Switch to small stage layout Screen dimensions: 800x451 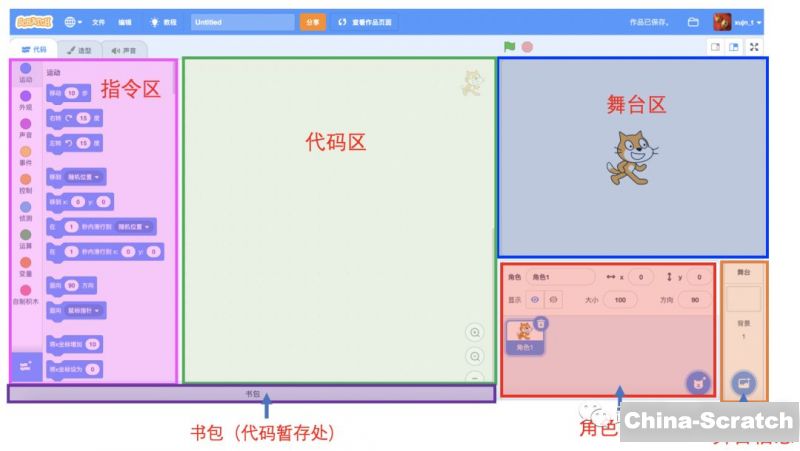click(x=716, y=47)
